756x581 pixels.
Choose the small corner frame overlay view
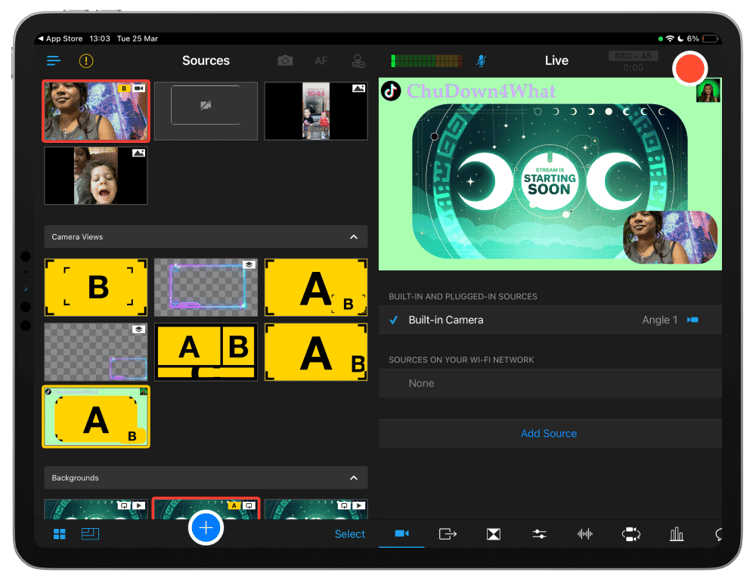pos(96,352)
